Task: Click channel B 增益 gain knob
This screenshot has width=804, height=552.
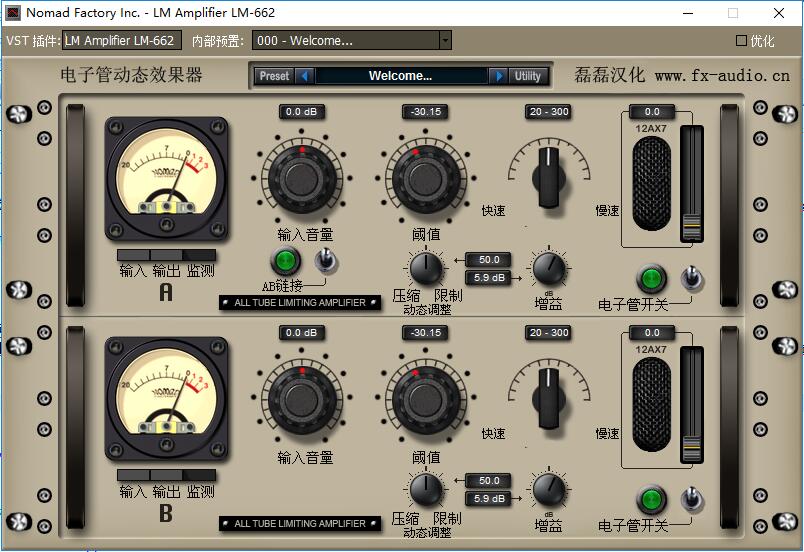Action: 549,490
